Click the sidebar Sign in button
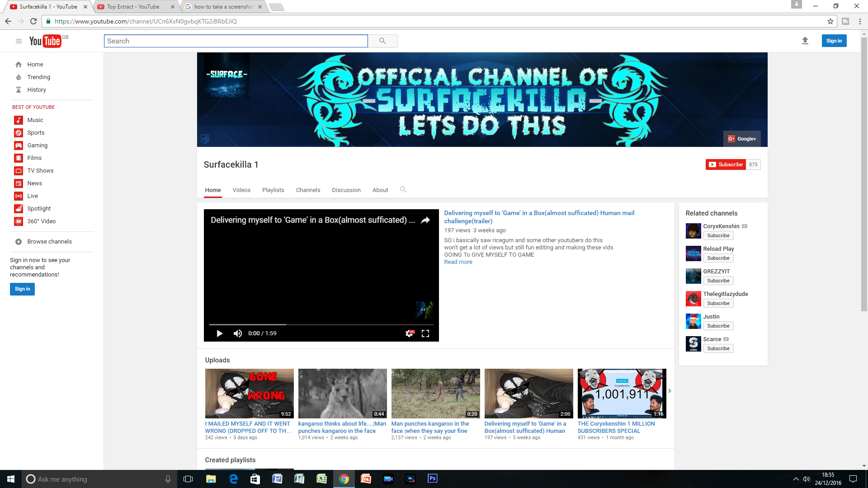Viewport: 868px width, 488px height. 22,289
